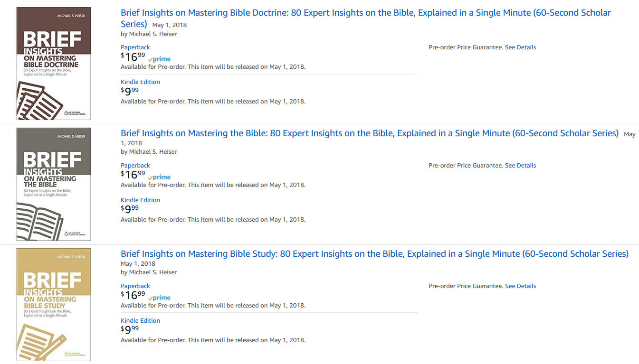Image resolution: width=639 pixels, height=364 pixels.
Task: Click See Details for Mastering Bible Study pre-order
Action: click(520, 286)
